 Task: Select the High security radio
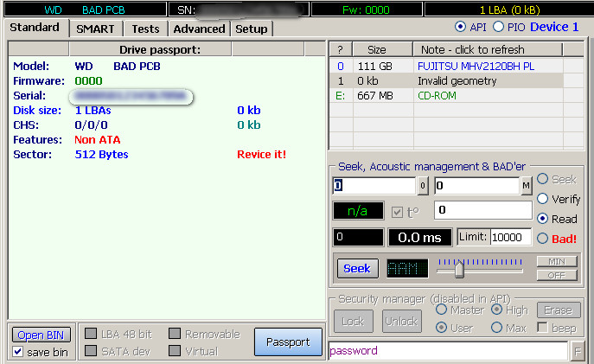pyautogui.click(x=496, y=310)
